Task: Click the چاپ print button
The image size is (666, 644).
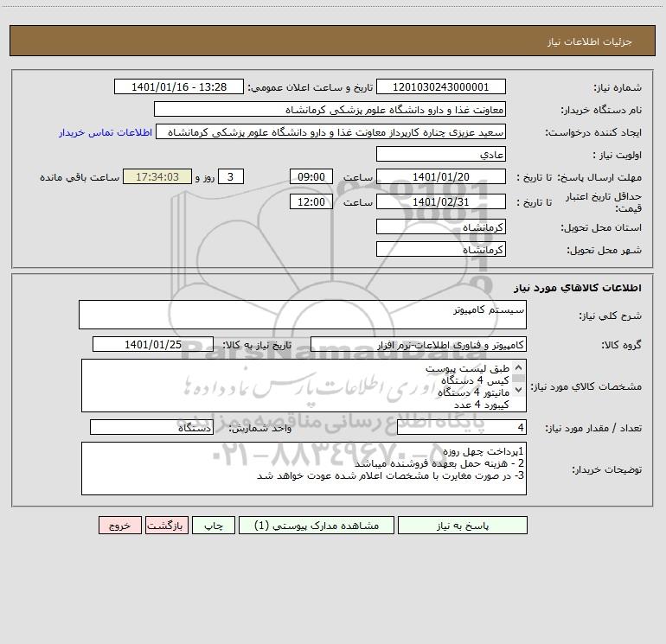Action: (x=214, y=525)
